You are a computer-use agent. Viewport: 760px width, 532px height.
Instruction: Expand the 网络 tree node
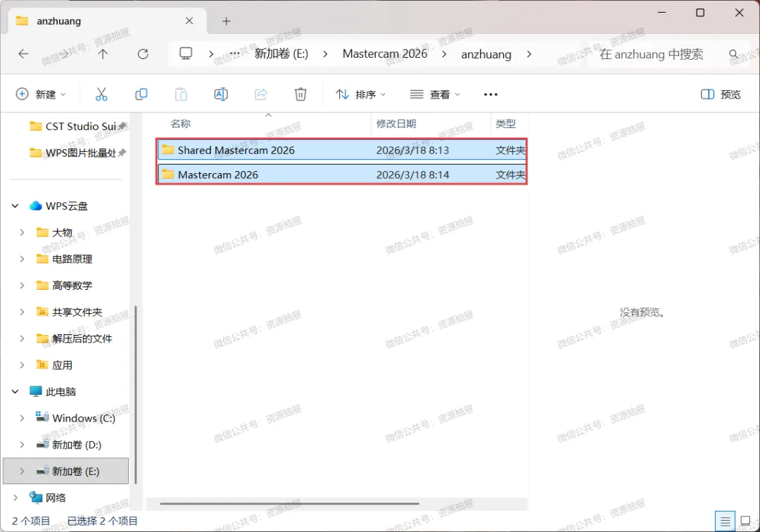tap(15, 498)
